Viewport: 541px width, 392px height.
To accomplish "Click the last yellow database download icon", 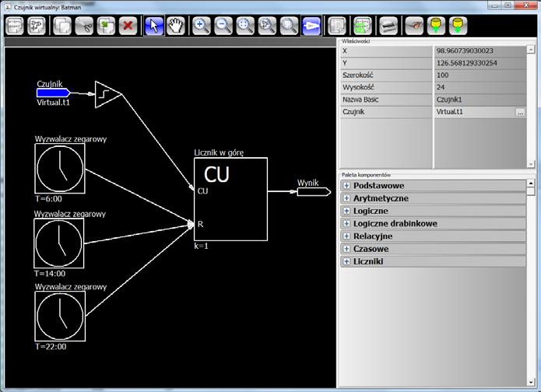I will 458,26.
